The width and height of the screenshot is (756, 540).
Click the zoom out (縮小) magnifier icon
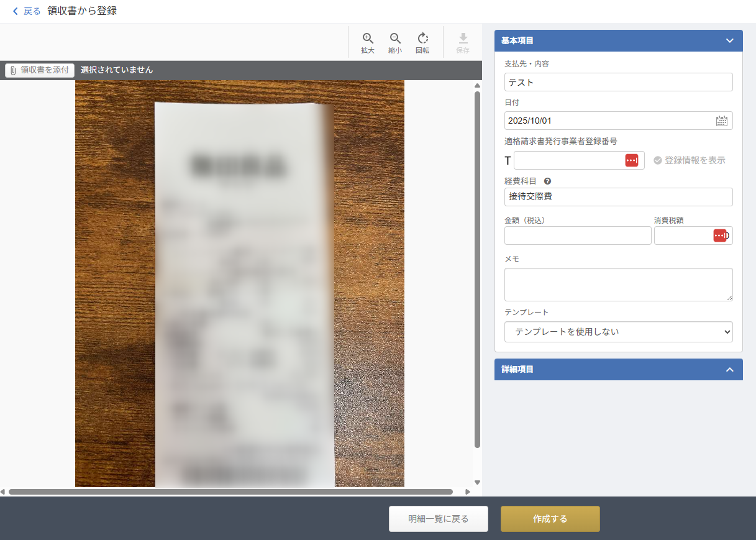pyautogui.click(x=395, y=39)
